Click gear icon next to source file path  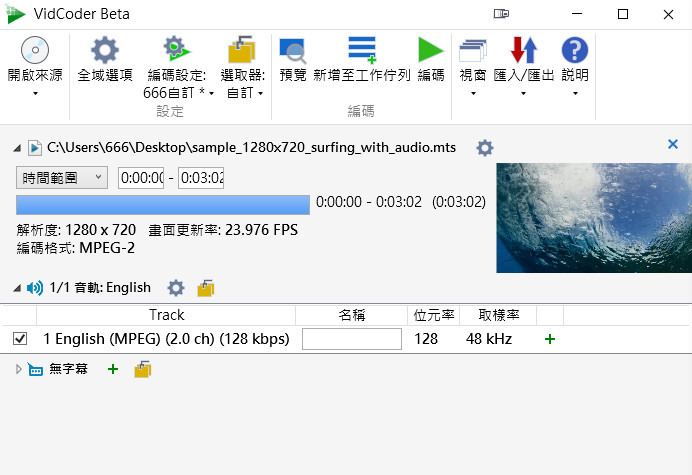click(x=485, y=148)
